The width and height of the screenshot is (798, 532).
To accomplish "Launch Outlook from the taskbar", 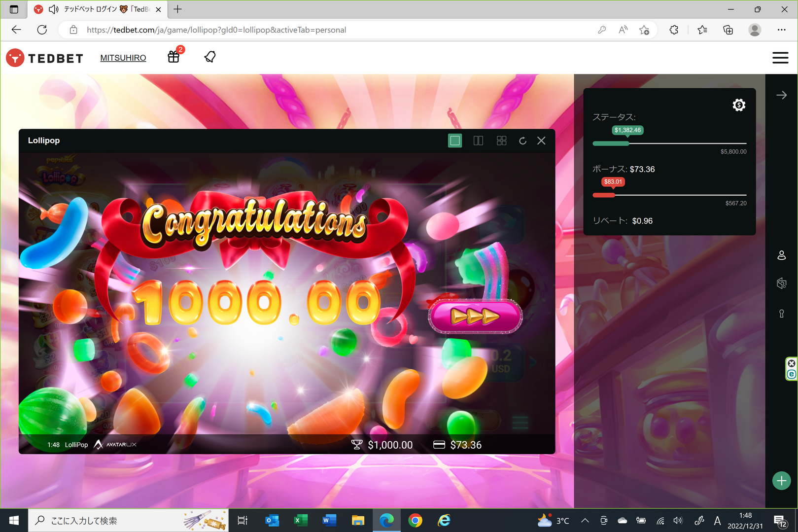I will point(272,520).
